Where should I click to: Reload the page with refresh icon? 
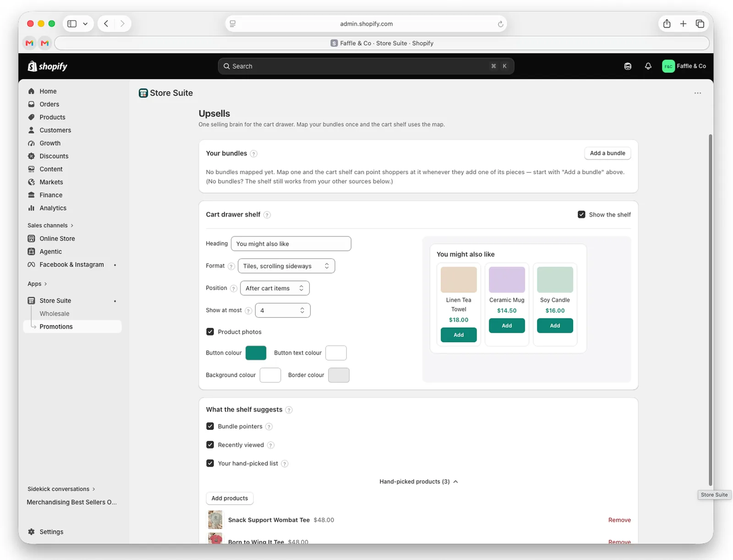(500, 24)
